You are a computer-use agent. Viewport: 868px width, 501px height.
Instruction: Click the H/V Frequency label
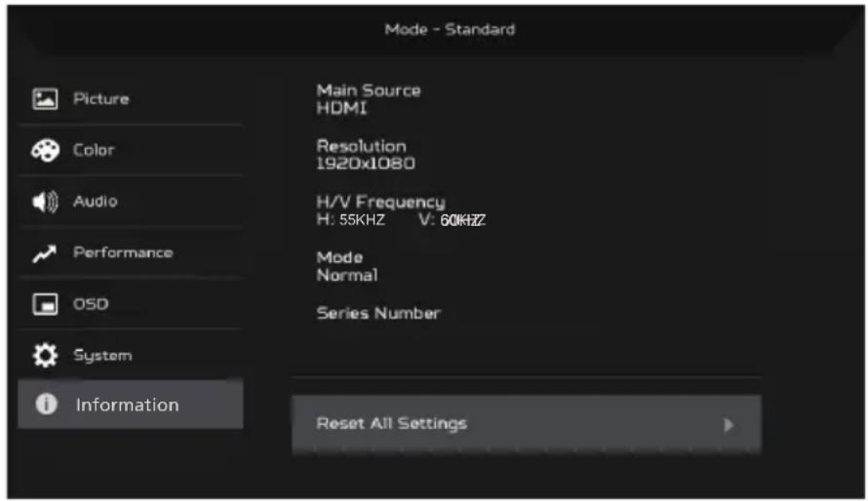pos(381,202)
